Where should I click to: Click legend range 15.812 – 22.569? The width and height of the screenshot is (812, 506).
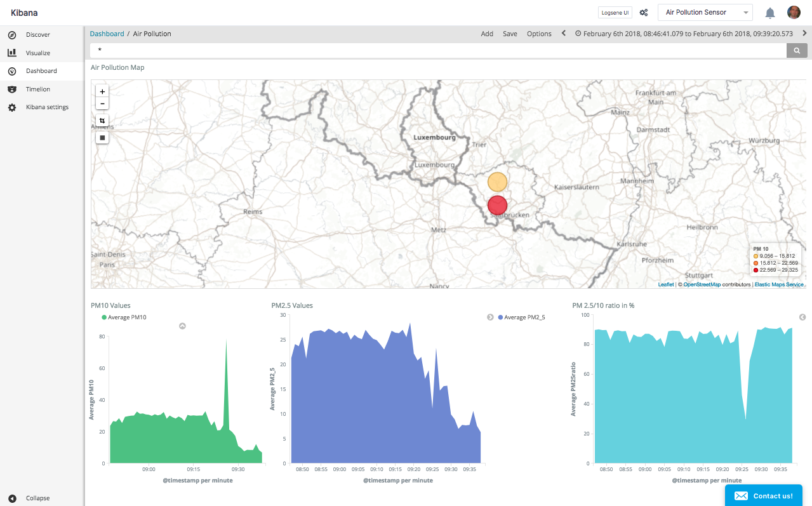[775, 263]
